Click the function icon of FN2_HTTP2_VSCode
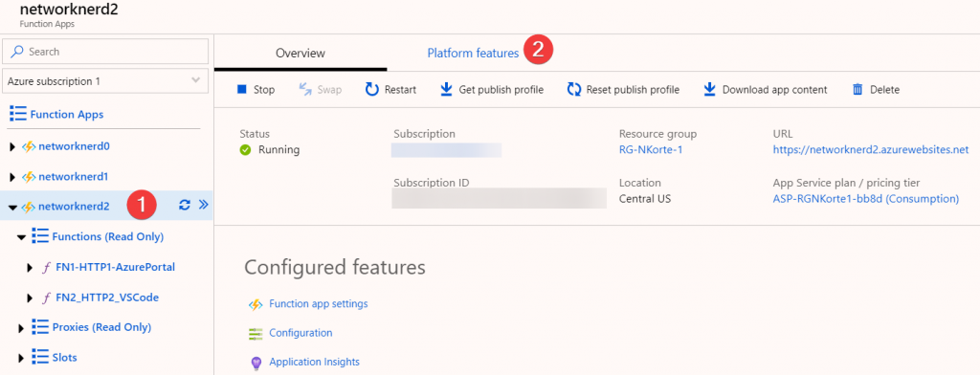 coord(46,298)
